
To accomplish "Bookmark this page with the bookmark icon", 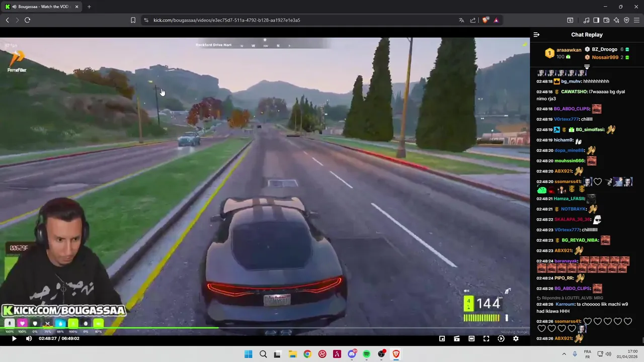I will (x=133, y=20).
